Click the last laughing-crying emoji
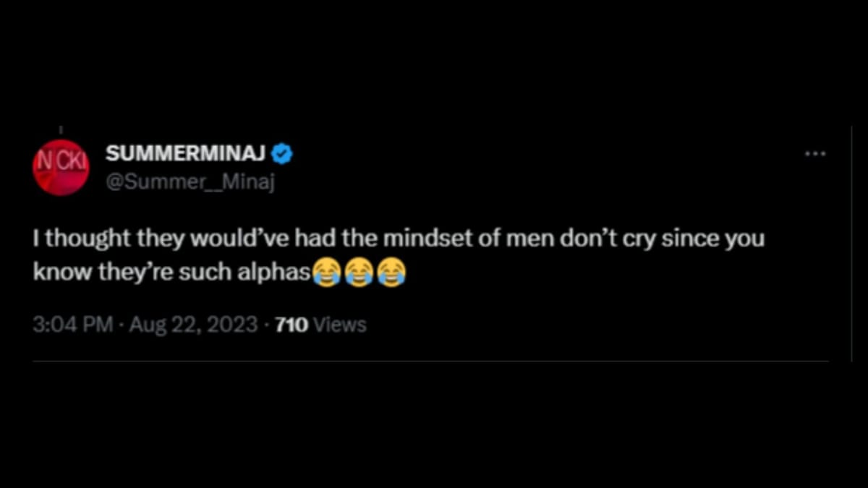 391,273
